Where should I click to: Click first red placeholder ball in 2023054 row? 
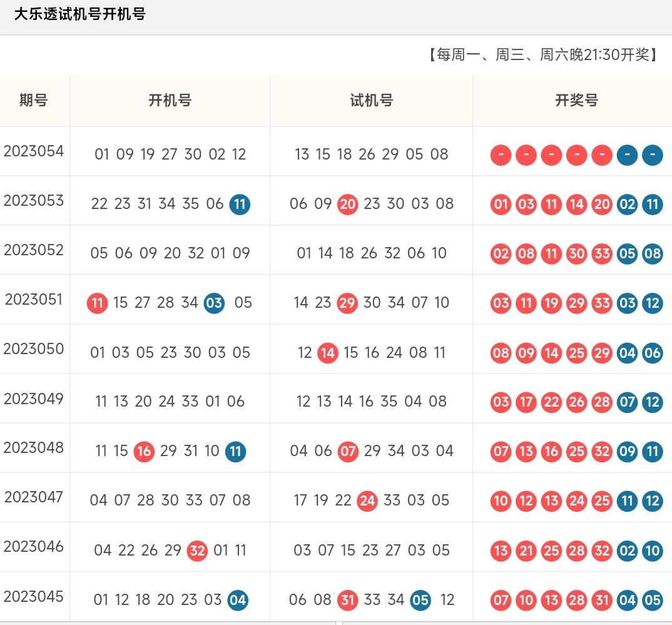pos(501,155)
